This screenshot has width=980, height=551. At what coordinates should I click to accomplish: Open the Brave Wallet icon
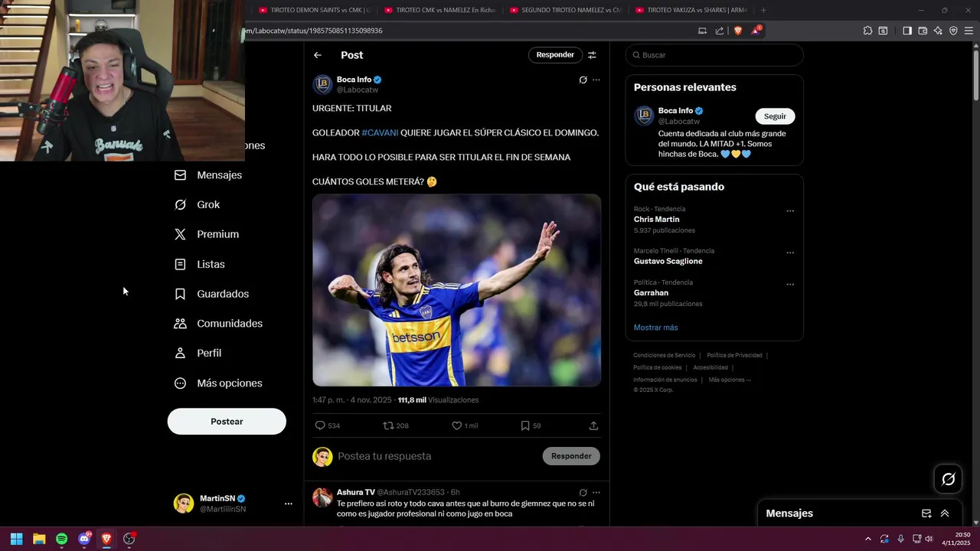(923, 31)
